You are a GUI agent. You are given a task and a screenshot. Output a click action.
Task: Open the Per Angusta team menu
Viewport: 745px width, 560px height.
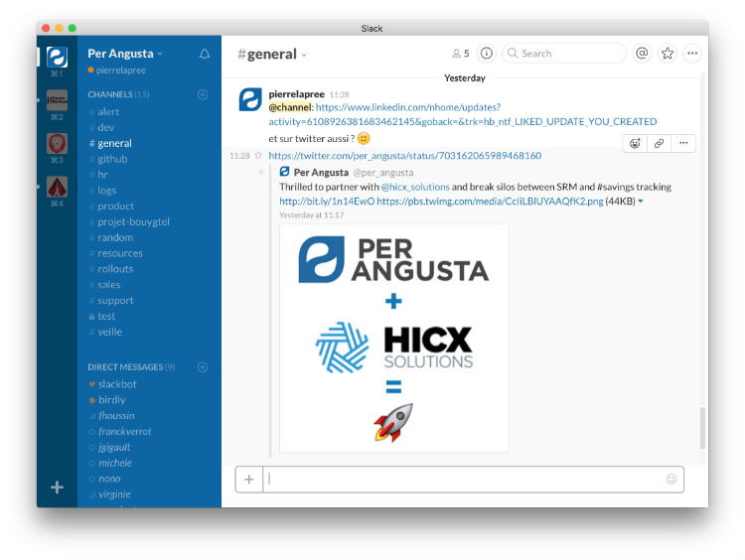pyautogui.click(x=125, y=54)
